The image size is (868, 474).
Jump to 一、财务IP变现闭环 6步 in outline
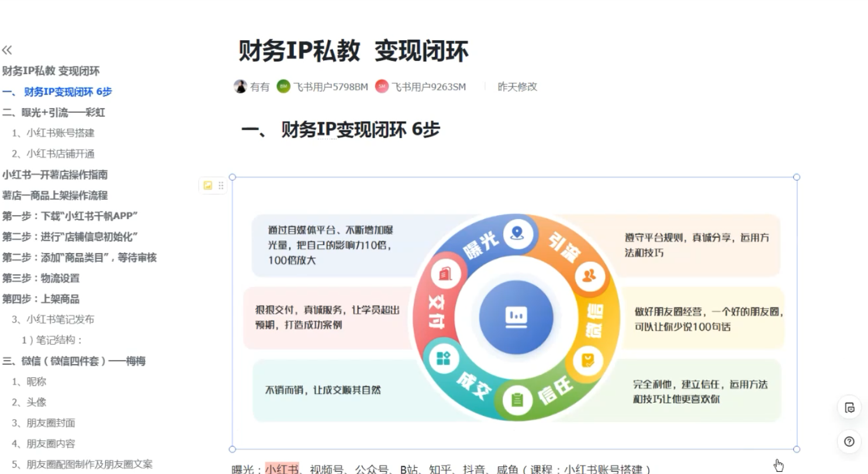click(x=57, y=92)
